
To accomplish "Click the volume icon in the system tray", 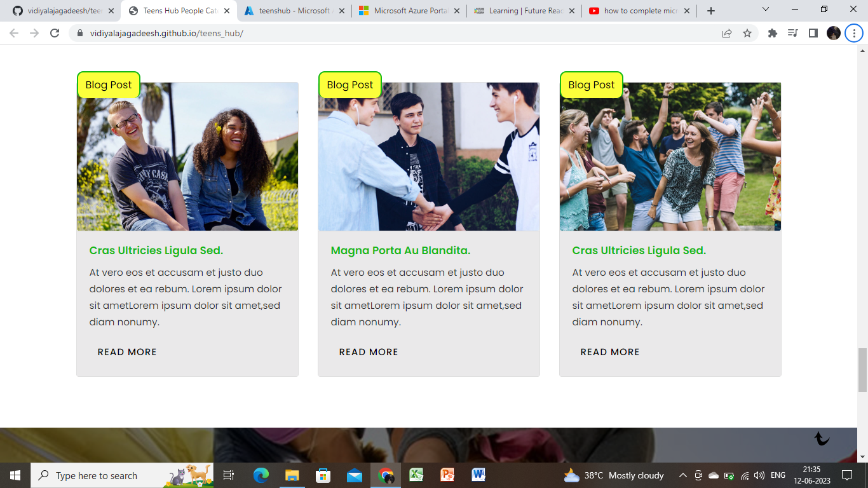I will [760, 475].
